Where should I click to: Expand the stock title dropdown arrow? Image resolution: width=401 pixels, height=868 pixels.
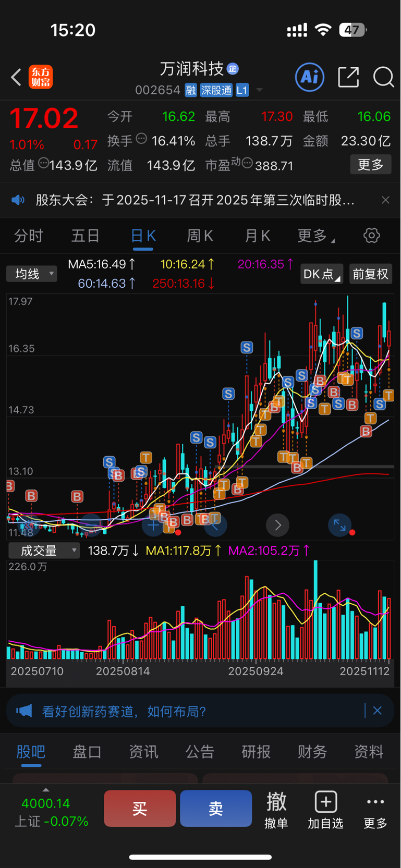point(259,90)
